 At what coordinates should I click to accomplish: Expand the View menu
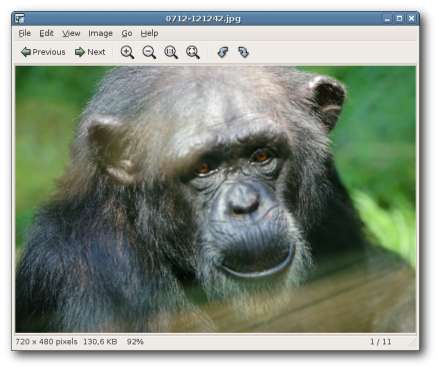pos(71,33)
